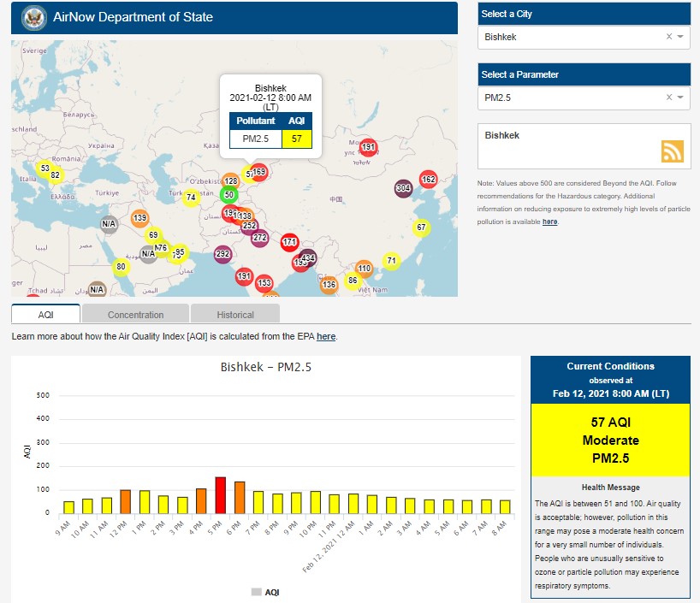Open the Bishkek RSS feed icon
Image resolution: width=700 pixels, height=603 pixels.
[x=672, y=151]
